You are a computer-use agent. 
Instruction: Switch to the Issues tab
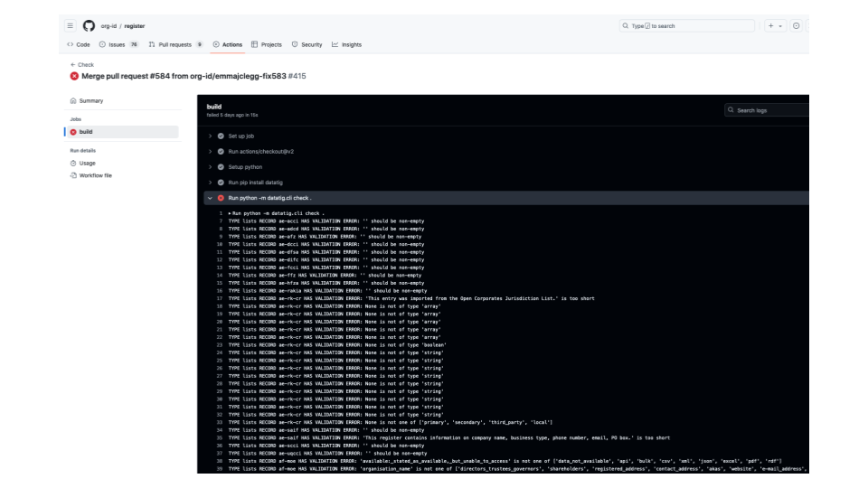(x=118, y=45)
